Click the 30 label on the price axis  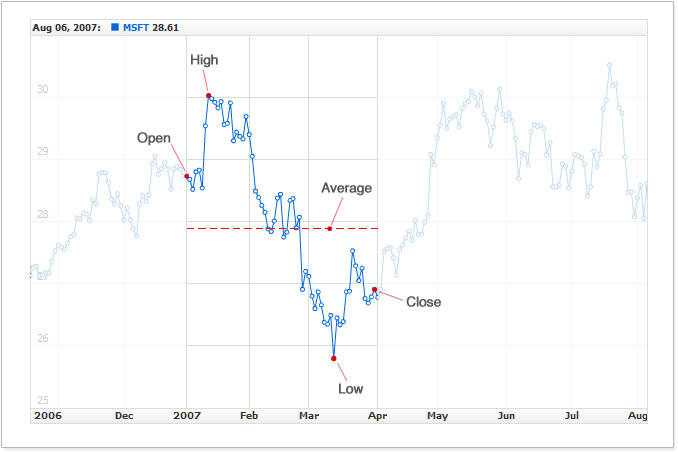tap(43, 90)
